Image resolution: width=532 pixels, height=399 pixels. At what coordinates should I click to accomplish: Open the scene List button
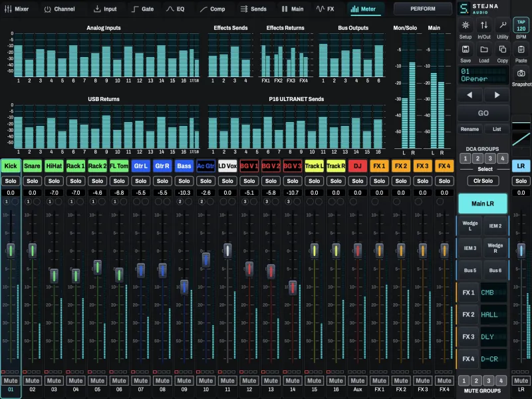[497, 129]
